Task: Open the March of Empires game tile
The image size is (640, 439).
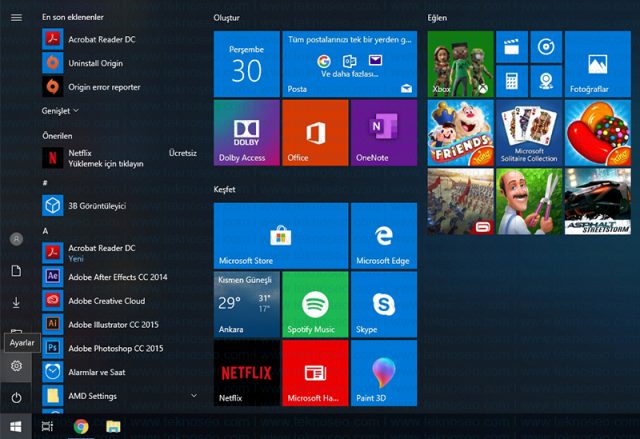Action: (460, 202)
